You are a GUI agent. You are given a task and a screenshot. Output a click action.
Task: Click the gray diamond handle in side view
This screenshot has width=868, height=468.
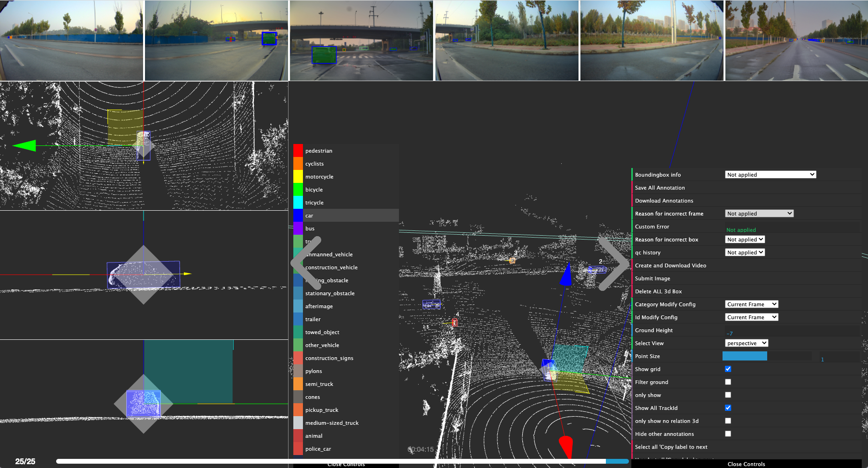click(144, 275)
